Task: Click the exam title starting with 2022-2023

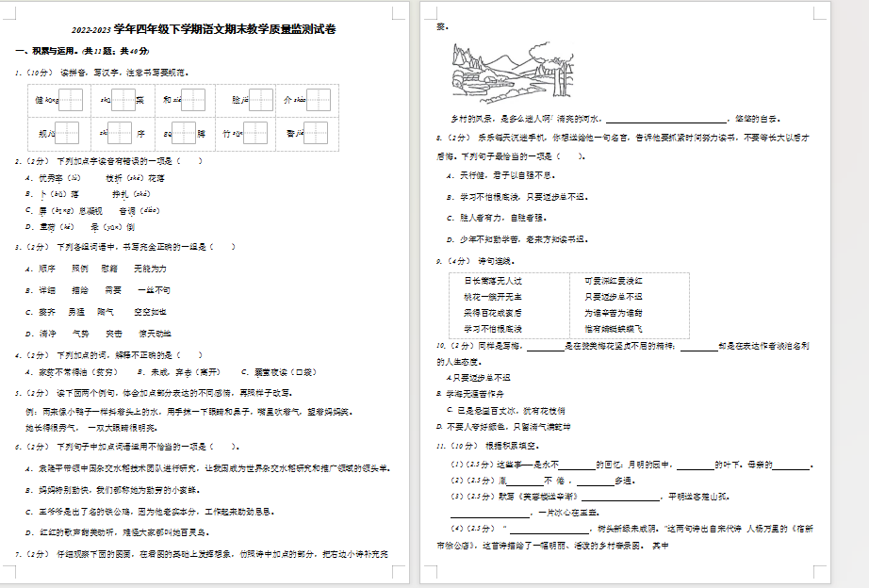Action: click(x=204, y=30)
